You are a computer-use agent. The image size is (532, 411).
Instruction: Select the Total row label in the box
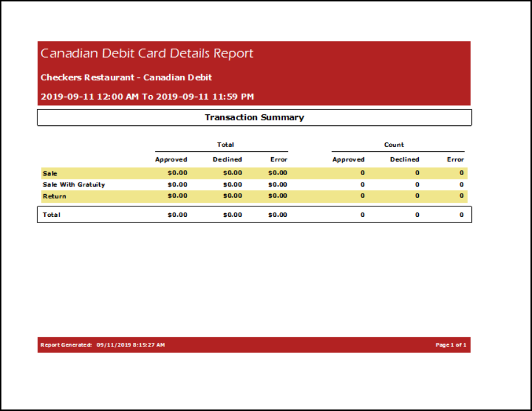click(x=51, y=215)
